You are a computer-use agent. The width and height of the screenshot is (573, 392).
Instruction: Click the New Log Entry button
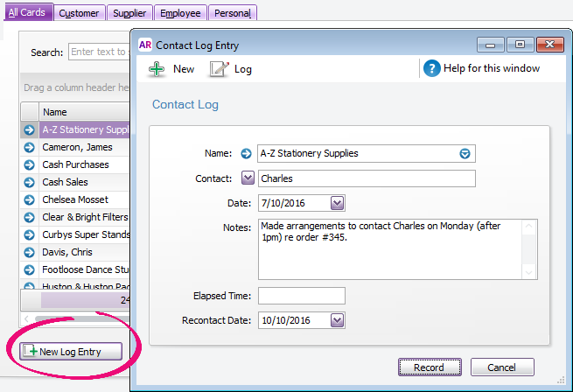[x=71, y=352]
